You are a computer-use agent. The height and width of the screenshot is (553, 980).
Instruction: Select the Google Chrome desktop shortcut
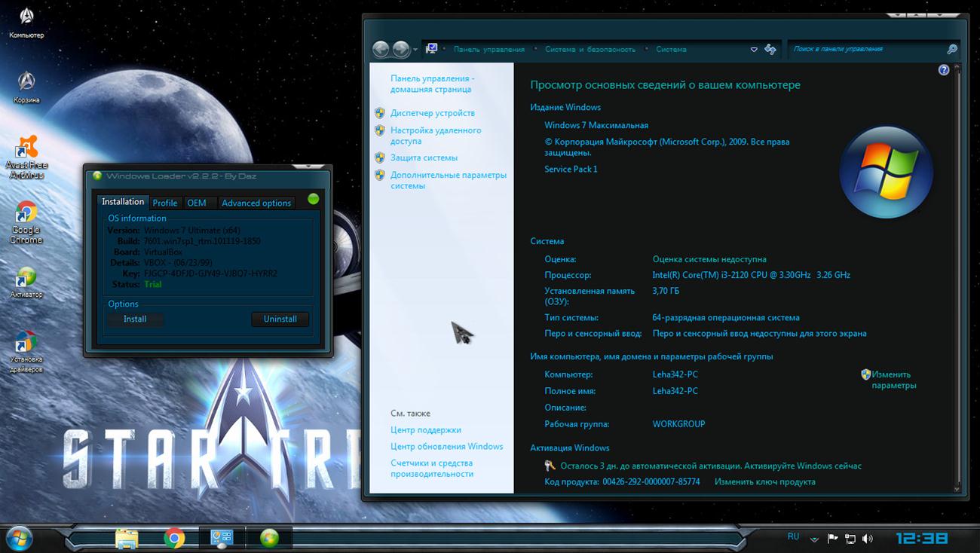coord(26,222)
